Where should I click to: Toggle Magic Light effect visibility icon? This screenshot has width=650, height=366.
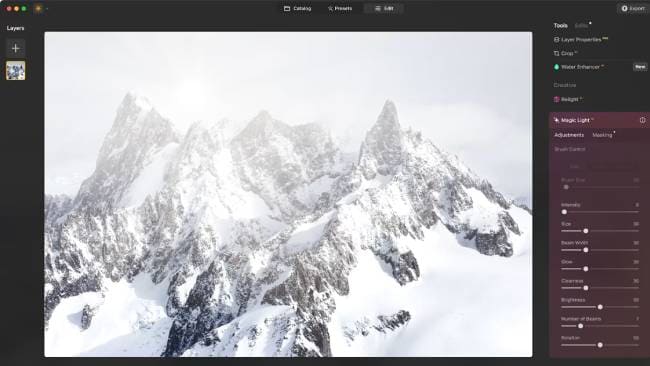click(x=643, y=120)
